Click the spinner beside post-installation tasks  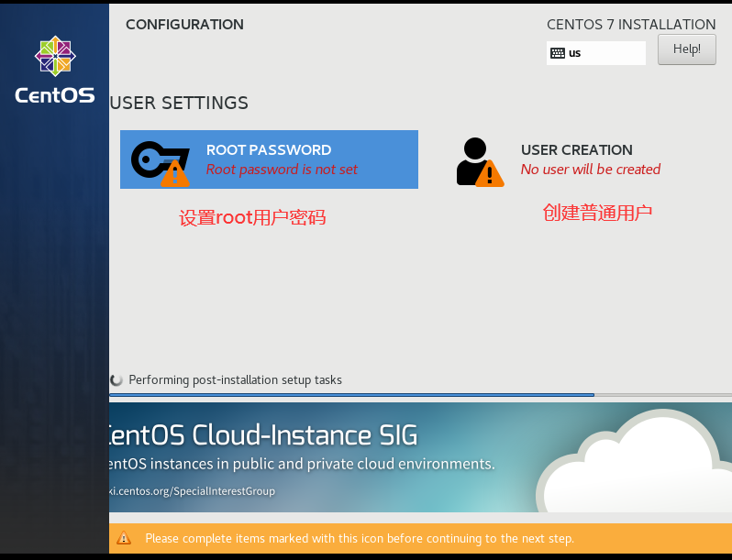[x=116, y=380]
